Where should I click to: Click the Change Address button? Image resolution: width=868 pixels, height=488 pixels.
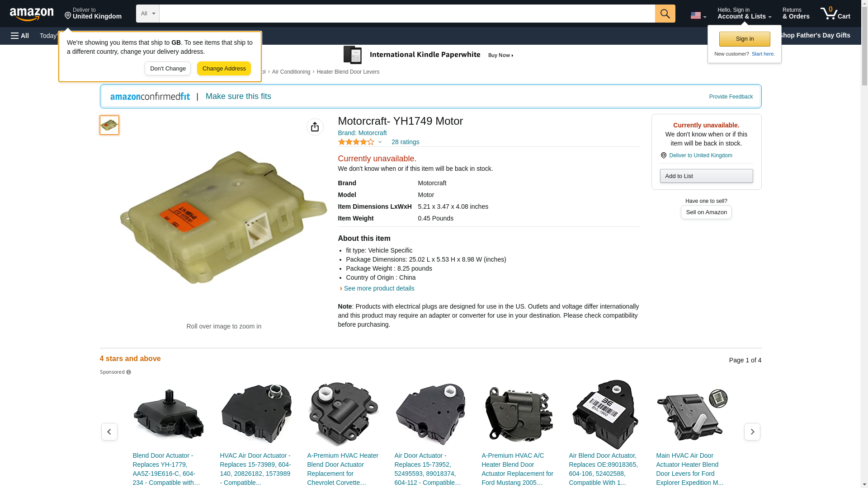click(x=224, y=69)
